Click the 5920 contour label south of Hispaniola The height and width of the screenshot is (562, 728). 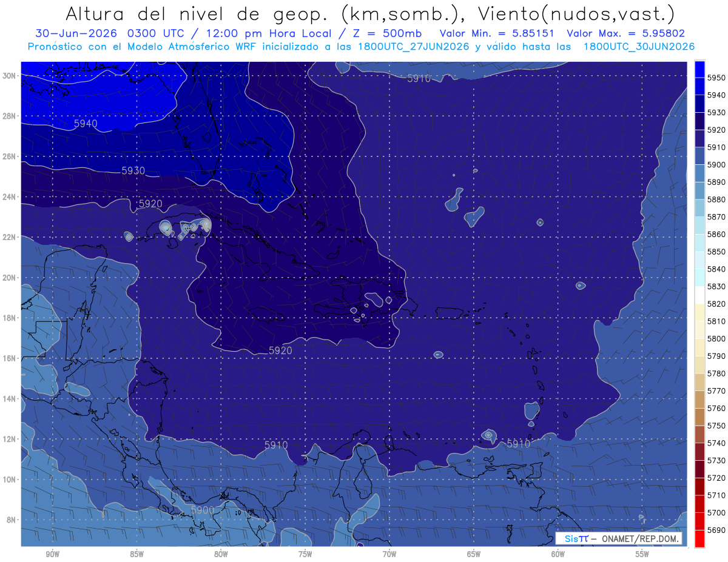click(280, 350)
